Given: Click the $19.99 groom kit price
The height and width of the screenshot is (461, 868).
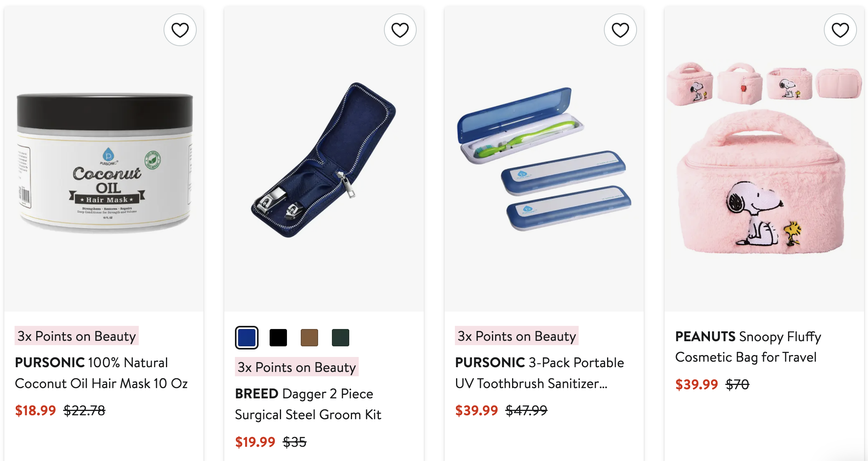Looking at the screenshot, I should [x=255, y=442].
